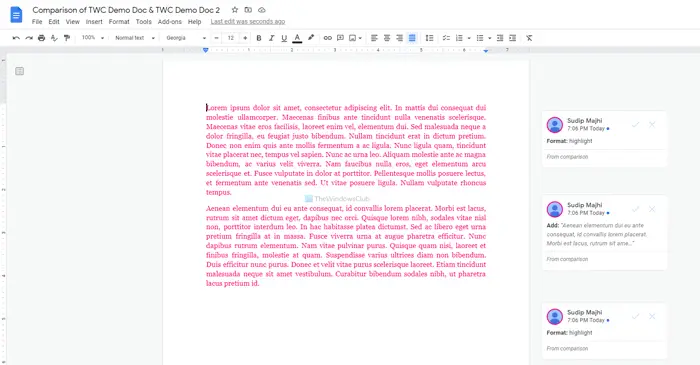Expand bulleted list options arrow

490,38
